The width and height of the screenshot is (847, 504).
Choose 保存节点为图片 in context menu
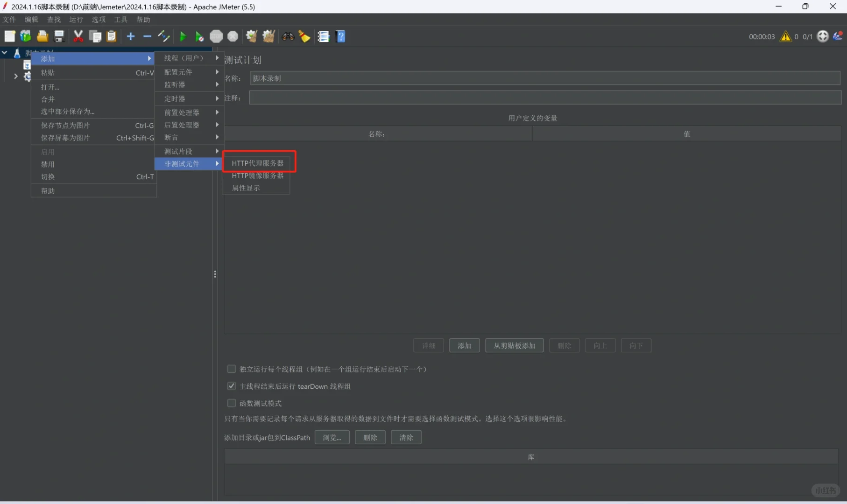point(93,126)
